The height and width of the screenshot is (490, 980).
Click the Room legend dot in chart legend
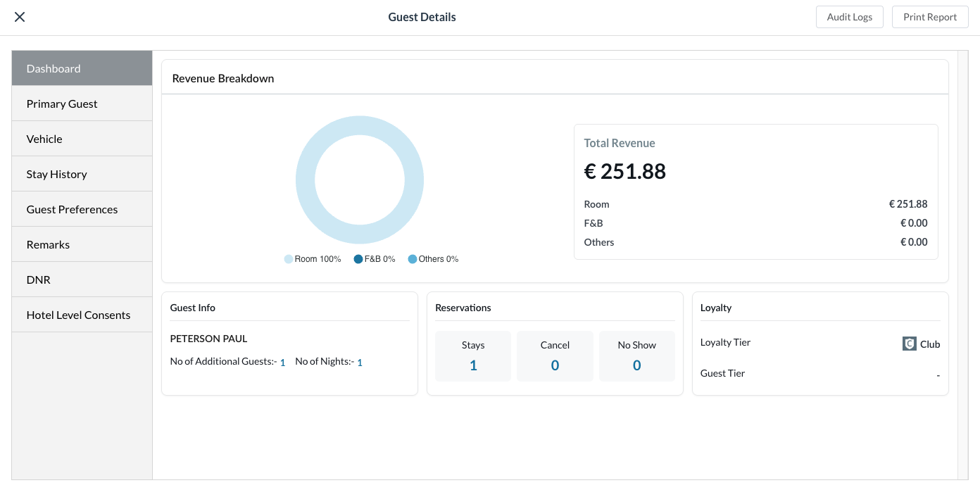click(289, 259)
